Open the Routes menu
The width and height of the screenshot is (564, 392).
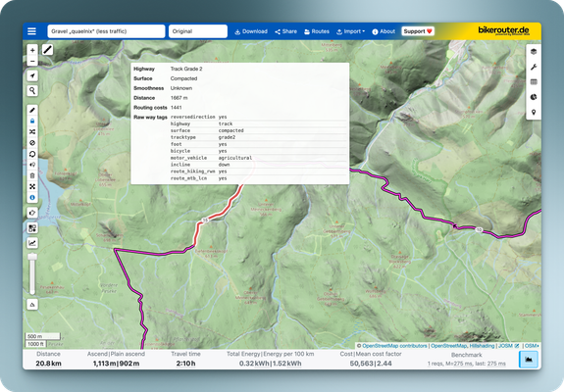point(317,31)
